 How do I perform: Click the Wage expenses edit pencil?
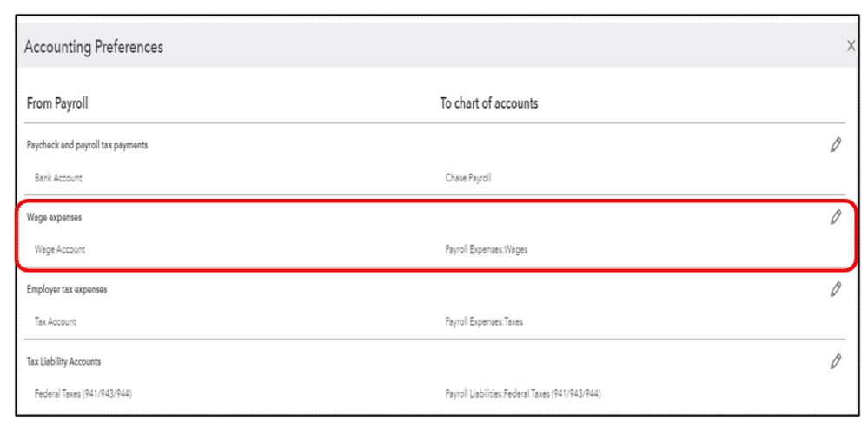[836, 217]
